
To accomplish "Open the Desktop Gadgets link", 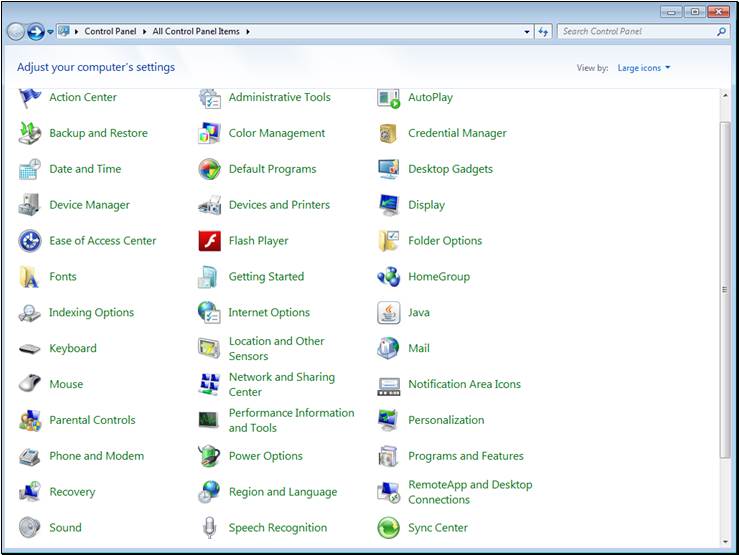I will (451, 169).
